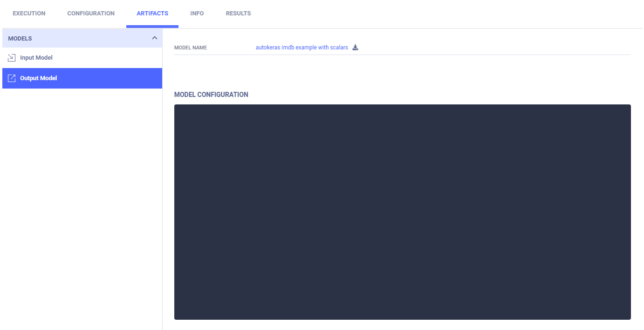Click the Models header text
Screen dimensions: 644x330
(20, 38)
